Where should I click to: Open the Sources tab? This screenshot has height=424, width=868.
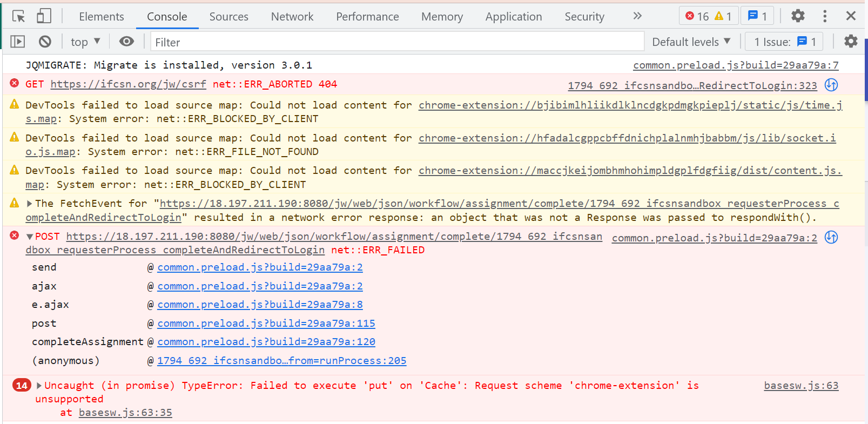(229, 17)
